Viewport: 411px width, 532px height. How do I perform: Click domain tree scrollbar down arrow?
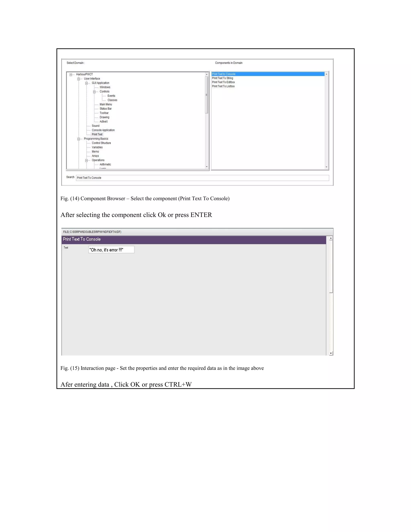pos(207,167)
